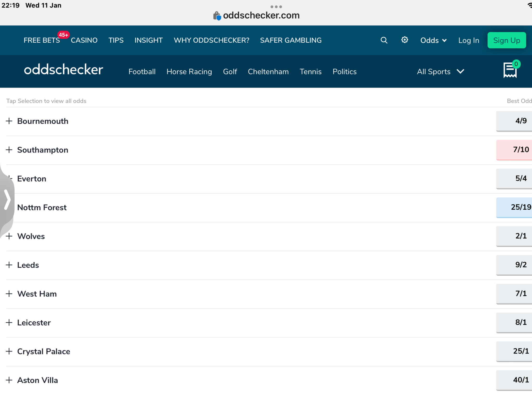
Task: Tap the Wi-Fi status bar icon
Action: (529, 5)
